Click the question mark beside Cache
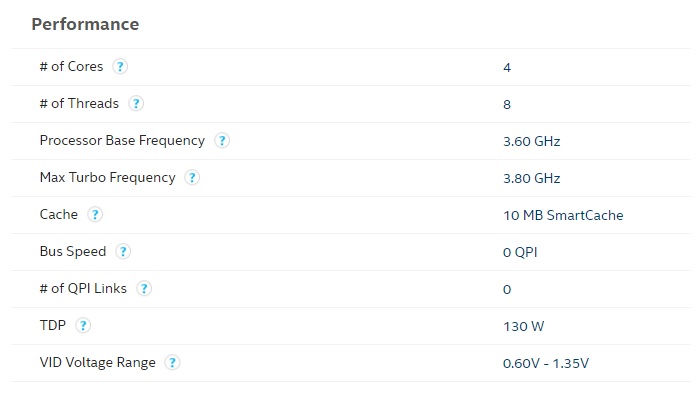This screenshot has height=400, width=699. coord(94,215)
